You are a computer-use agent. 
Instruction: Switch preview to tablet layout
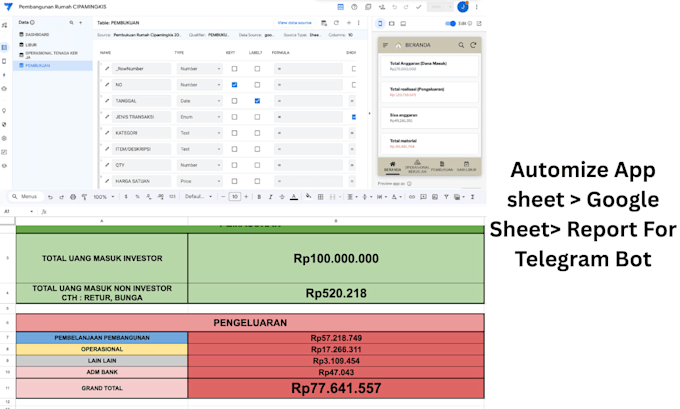[x=392, y=23]
